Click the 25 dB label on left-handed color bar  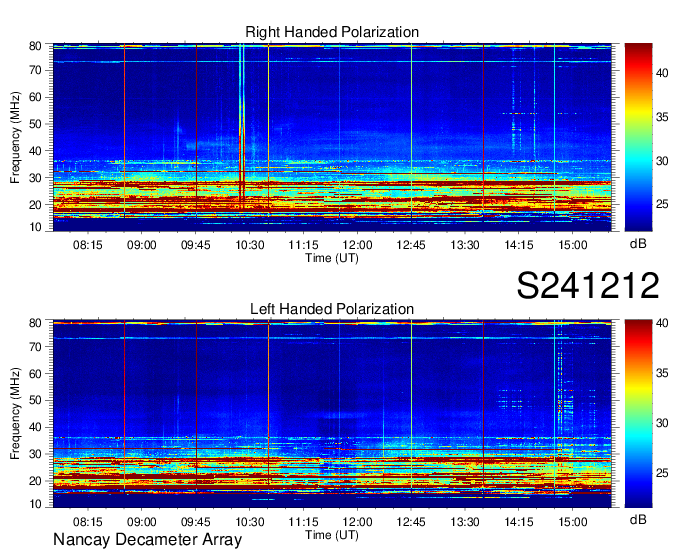(662, 473)
